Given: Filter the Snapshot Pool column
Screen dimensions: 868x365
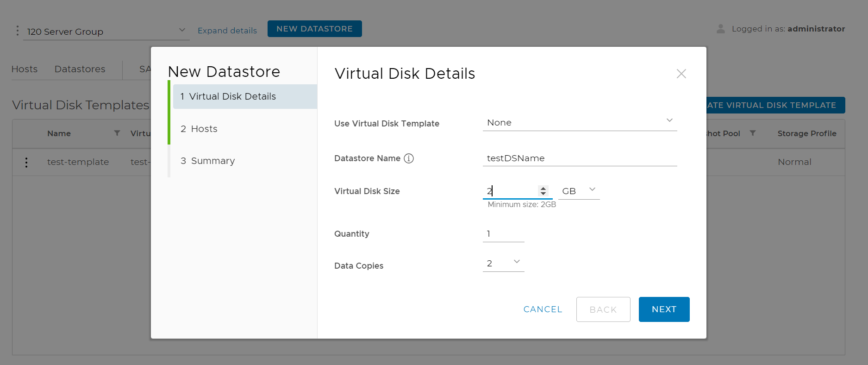Looking at the screenshot, I should [753, 133].
